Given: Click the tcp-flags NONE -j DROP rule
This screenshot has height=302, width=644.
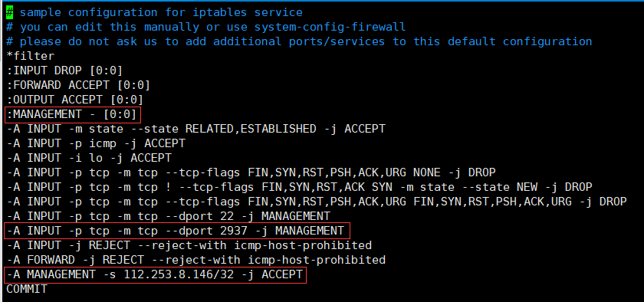Looking at the screenshot, I should 251,173.
